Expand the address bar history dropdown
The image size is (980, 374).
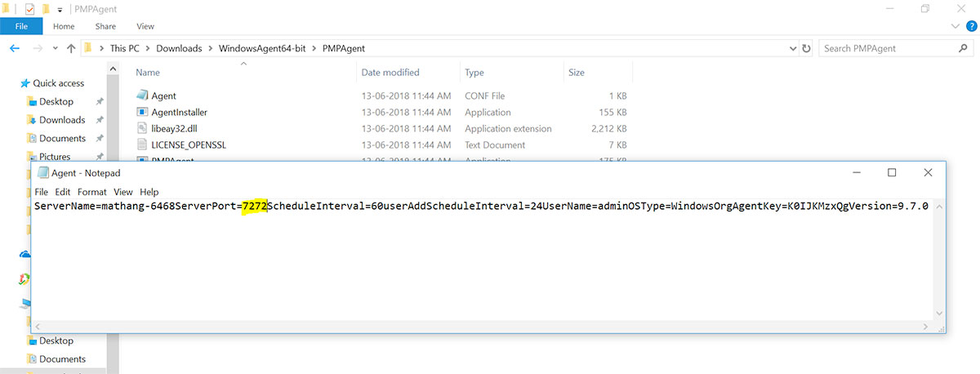click(x=792, y=48)
